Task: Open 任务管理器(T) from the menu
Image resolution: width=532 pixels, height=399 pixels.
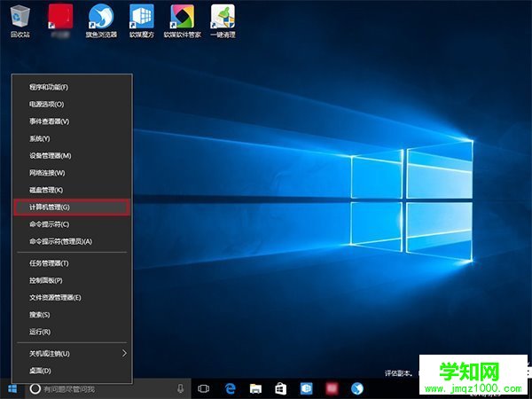Action: (x=72, y=263)
